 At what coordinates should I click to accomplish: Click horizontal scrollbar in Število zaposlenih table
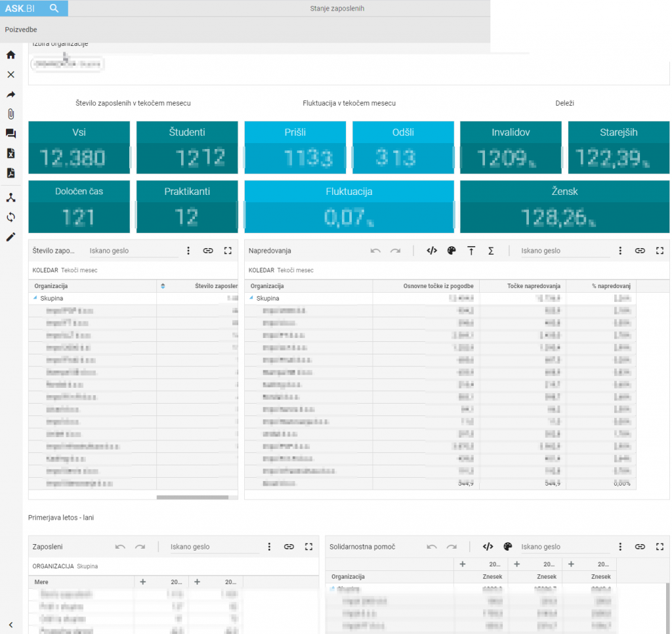click(192, 497)
